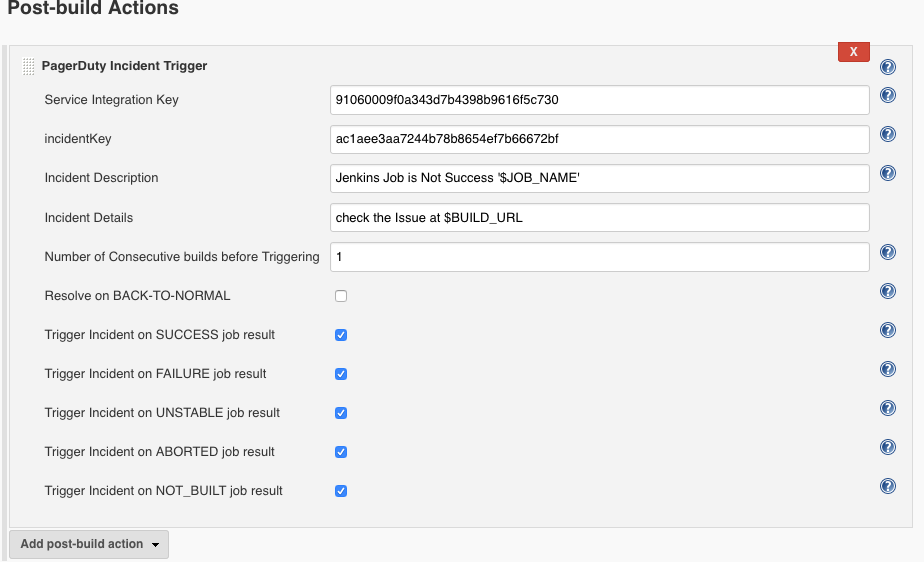Click into the Incident Description field

click(x=599, y=178)
